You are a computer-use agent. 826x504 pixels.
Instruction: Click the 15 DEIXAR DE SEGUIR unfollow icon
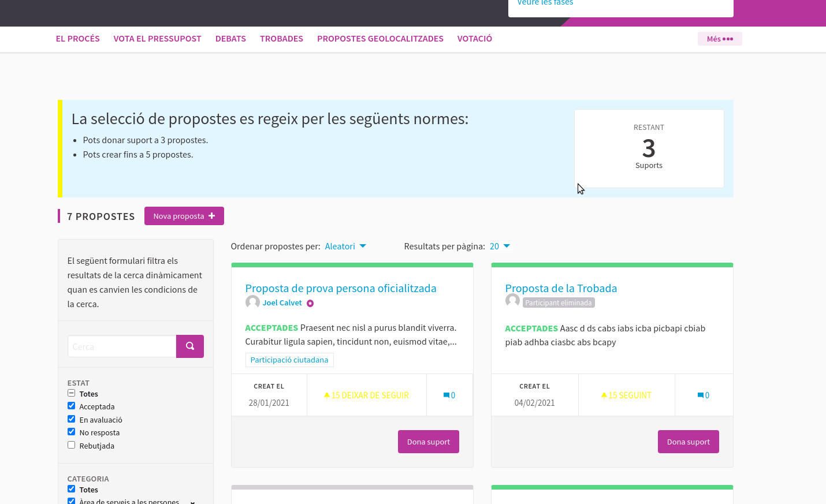(x=328, y=395)
